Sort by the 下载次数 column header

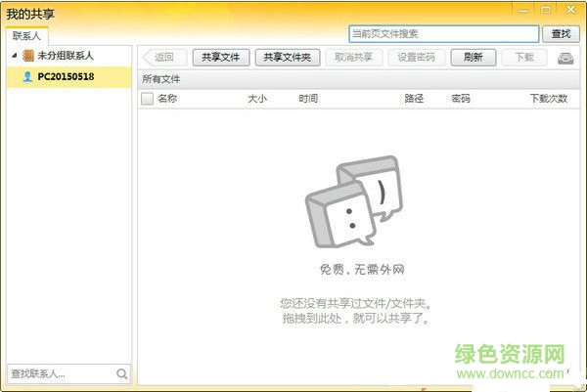548,99
